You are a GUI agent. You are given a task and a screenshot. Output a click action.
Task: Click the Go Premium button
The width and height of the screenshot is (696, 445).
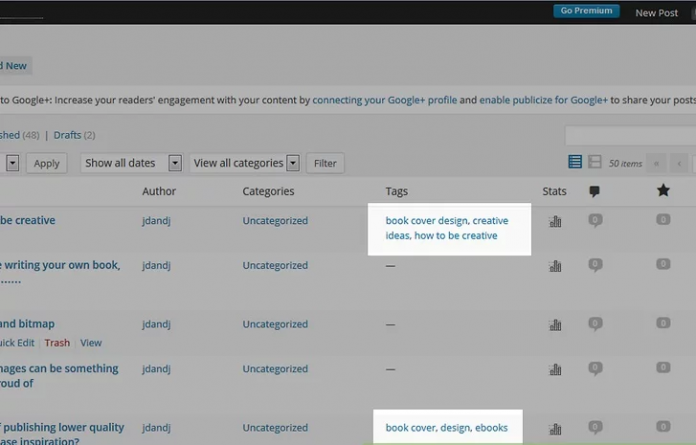point(586,11)
